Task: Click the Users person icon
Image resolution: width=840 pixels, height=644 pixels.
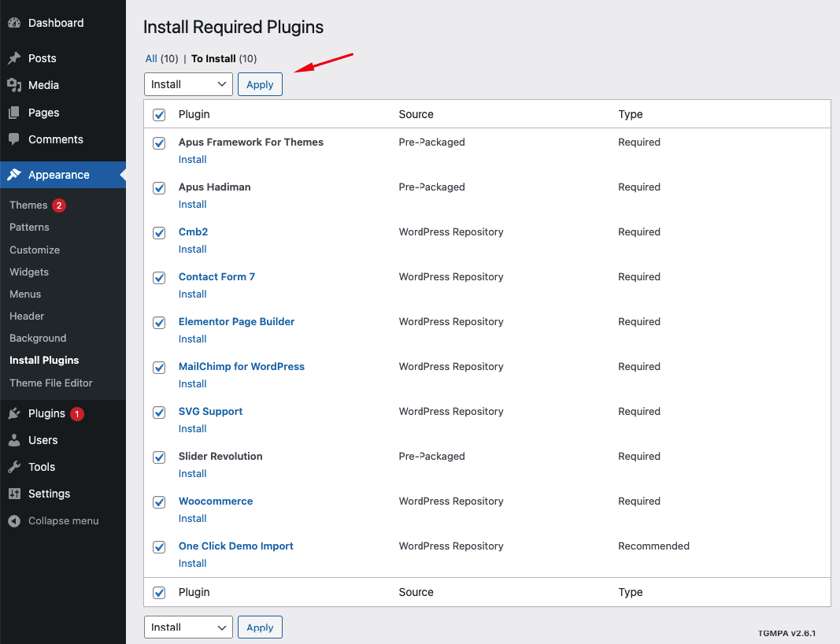Action: coord(14,440)
